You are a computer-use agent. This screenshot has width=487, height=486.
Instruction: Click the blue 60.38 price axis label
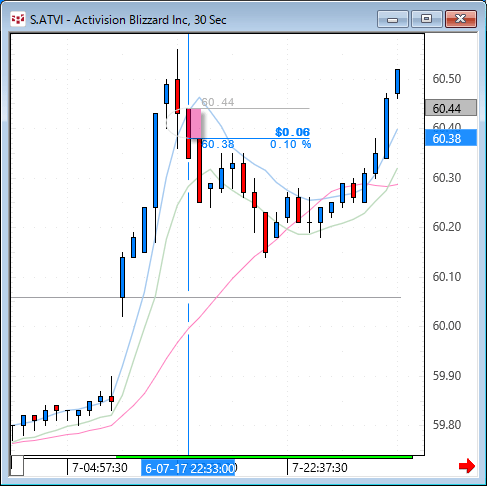point(451,138)
